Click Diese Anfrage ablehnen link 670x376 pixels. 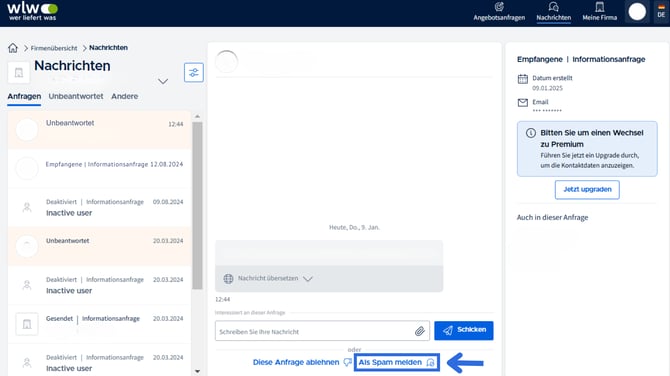pyautogui.click(x=302, y=362)
